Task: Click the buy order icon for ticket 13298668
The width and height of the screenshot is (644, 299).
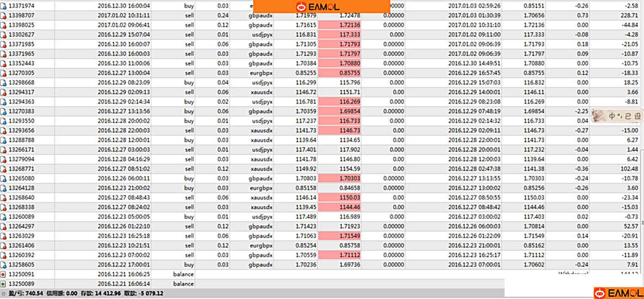Action: (3, 83)
